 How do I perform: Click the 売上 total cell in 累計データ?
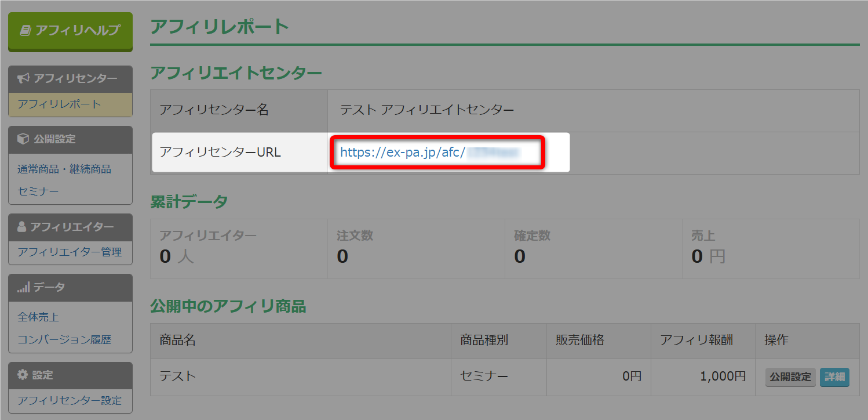coord(771,248)
